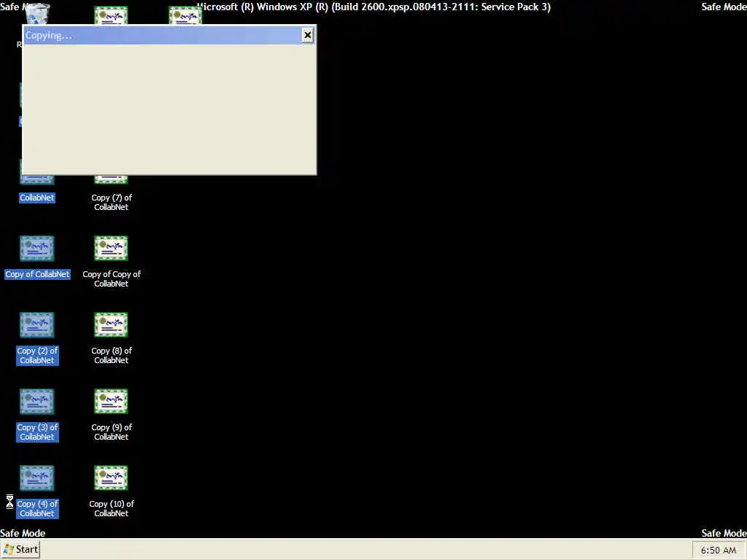
Task: Select the Copy of Copy of CollabNet icon image
Action: pos(111,248)
